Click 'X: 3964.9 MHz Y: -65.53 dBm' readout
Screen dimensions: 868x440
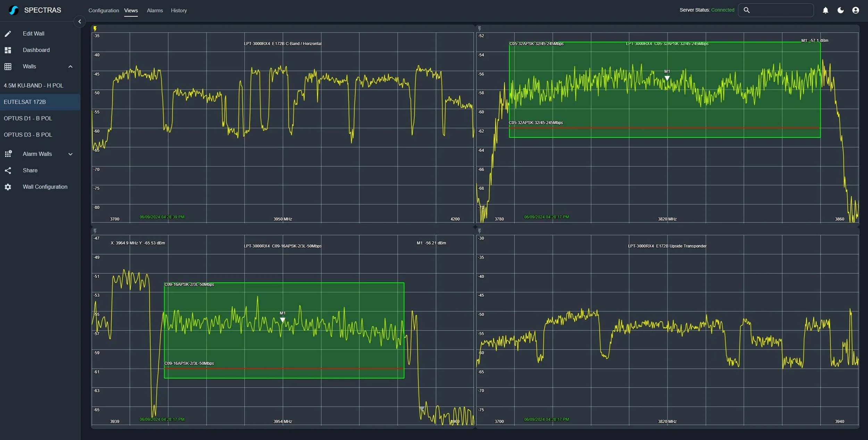tap(138, 243)
